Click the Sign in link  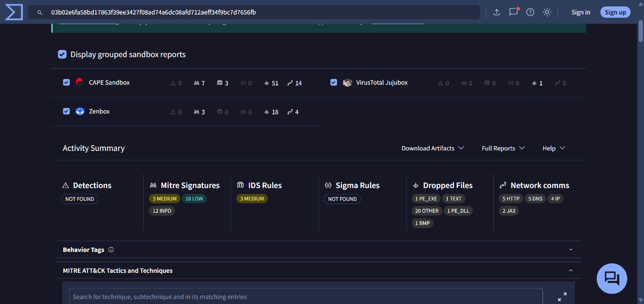coord(581,12)
